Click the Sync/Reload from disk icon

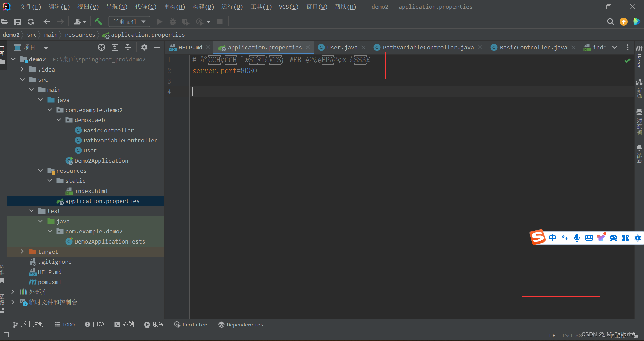31,22
